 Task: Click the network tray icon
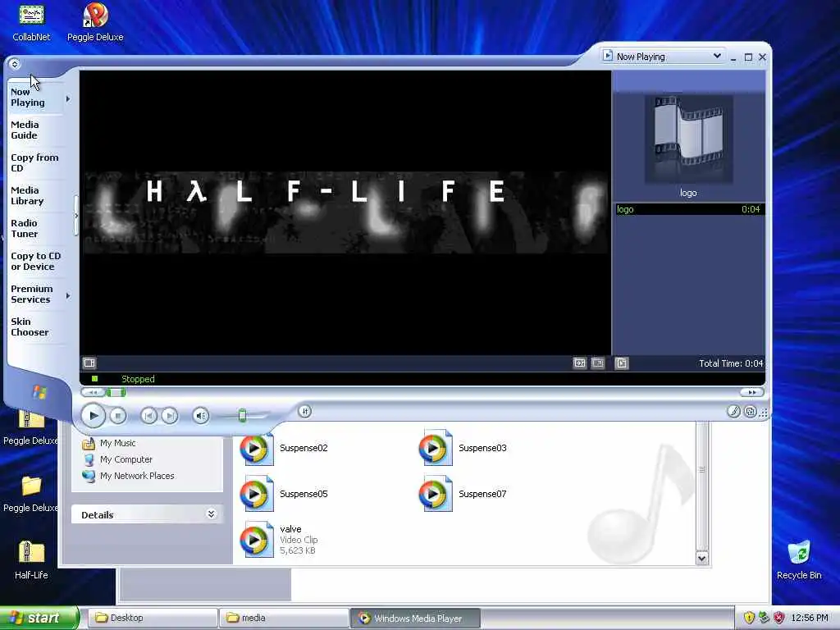click(764, 618)
